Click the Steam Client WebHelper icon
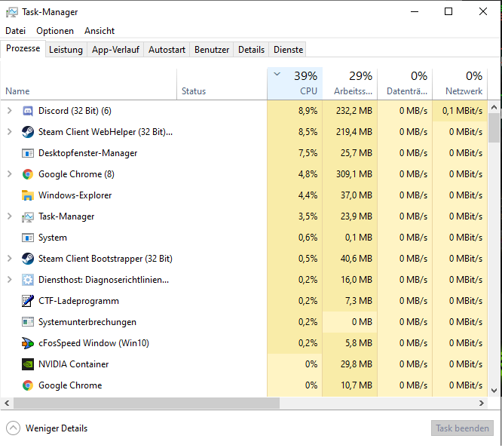Viewport: 502px width, 448px height. click(28, 132)
